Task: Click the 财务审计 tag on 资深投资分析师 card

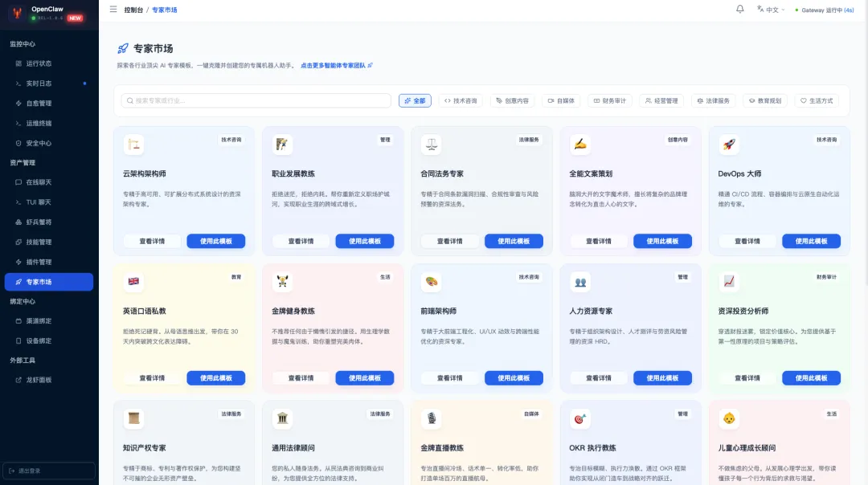Action: click(826, 277)
